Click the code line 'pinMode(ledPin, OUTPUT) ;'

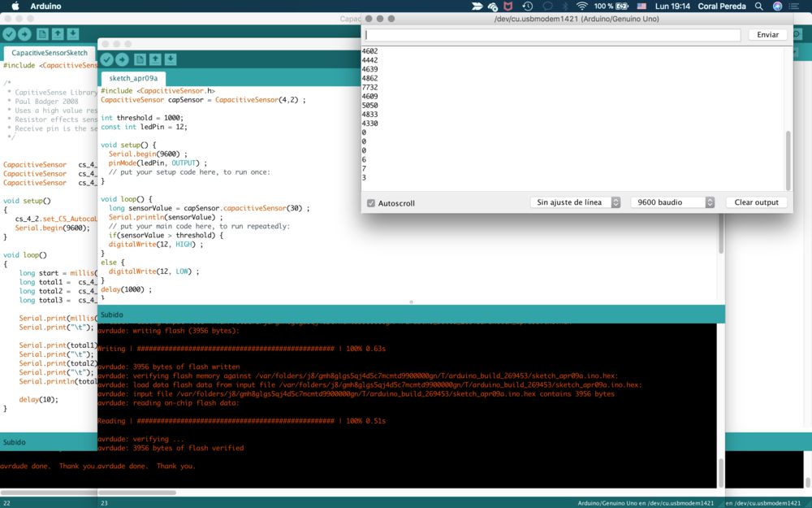coord(158,163)
